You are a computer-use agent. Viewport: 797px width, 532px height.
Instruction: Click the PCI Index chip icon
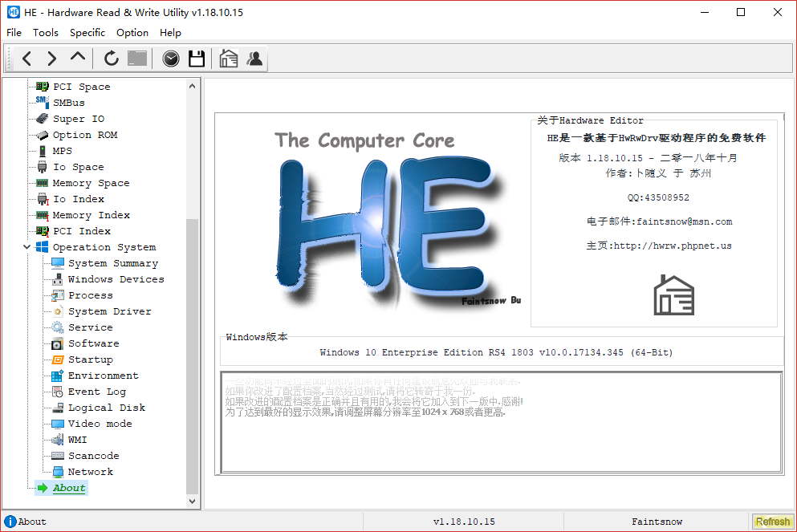(x=43, y=231)
